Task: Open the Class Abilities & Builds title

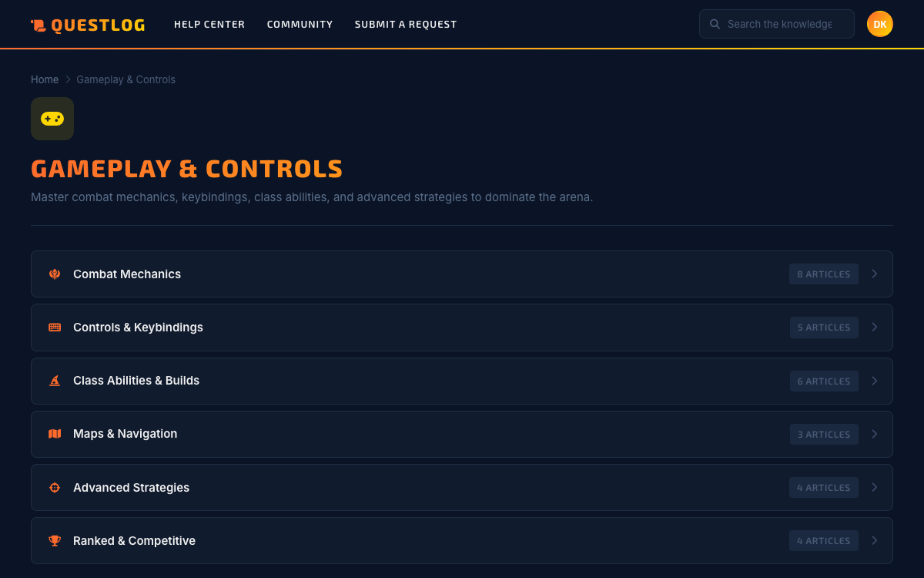Action: click(136, 381)
